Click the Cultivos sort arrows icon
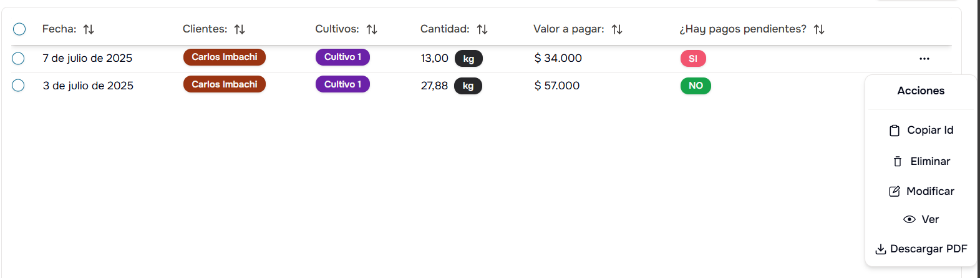This screenshot has height=278, width=980. [x=372, y=29]
